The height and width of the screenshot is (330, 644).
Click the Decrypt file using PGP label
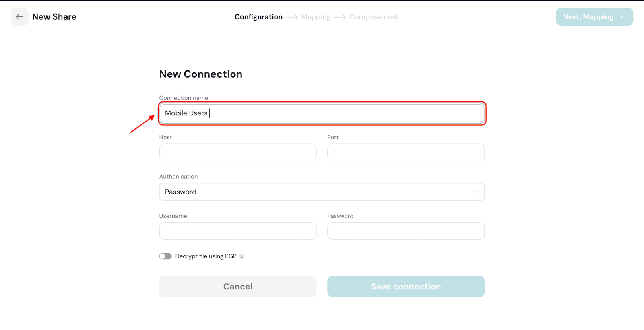pyautogui.click(x=206, y=256)
